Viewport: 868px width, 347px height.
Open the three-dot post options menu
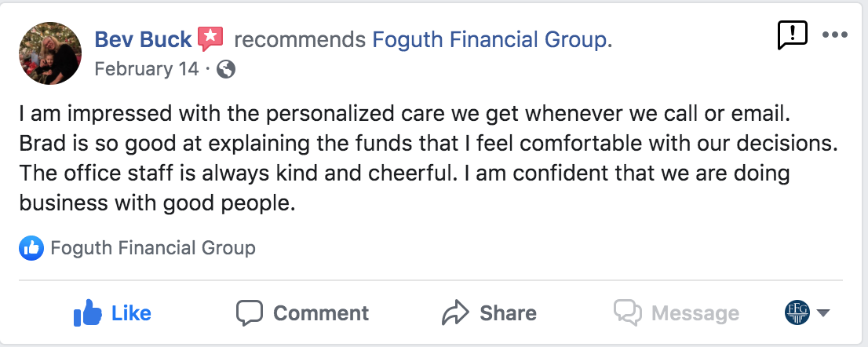834,35
